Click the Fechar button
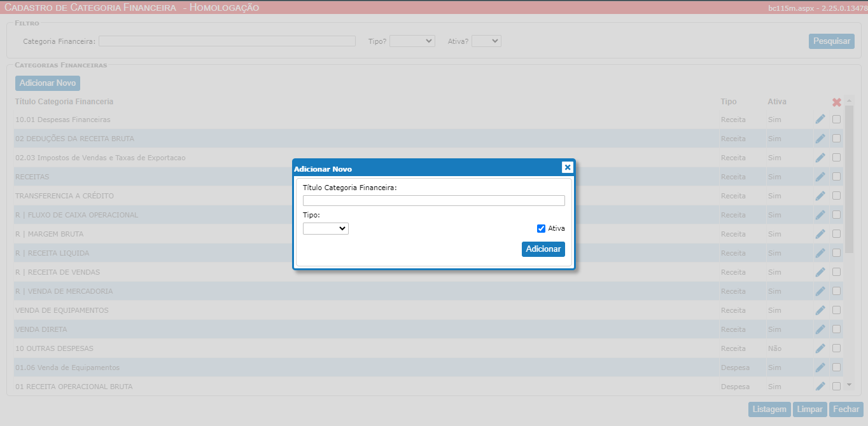 click(x=846, y=409)
